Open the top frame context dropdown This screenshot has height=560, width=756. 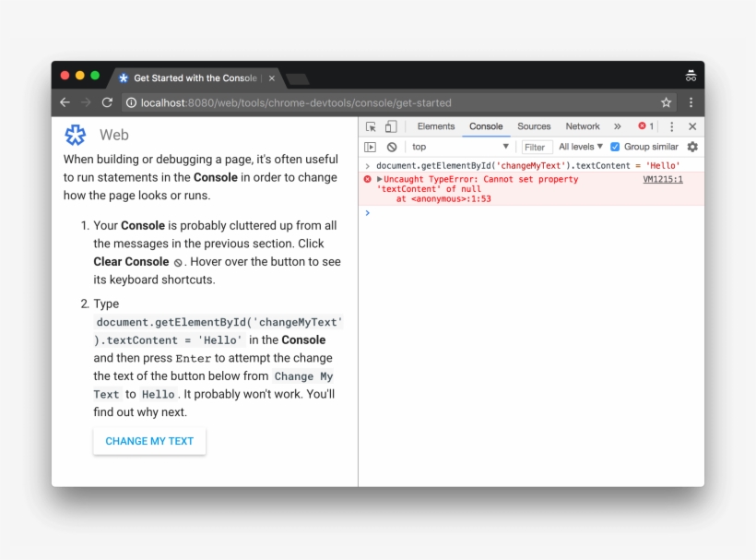(461, 146)
